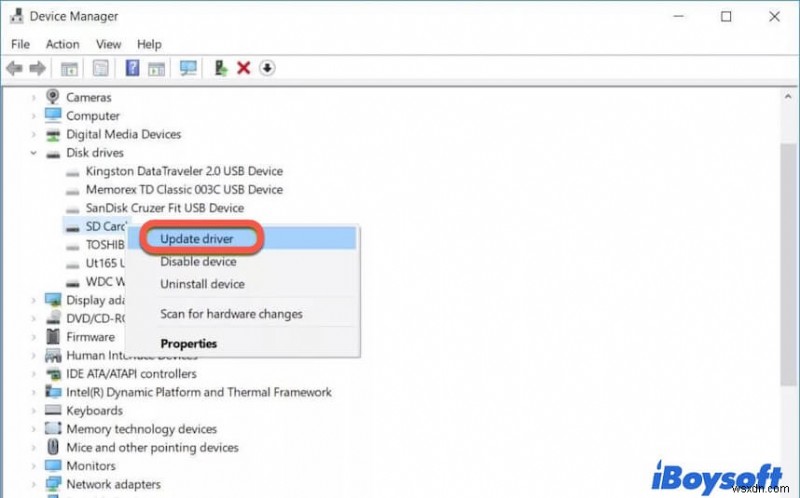Expand the Monitors category
This screenshot has width=800, height=498.
[34, 466]
